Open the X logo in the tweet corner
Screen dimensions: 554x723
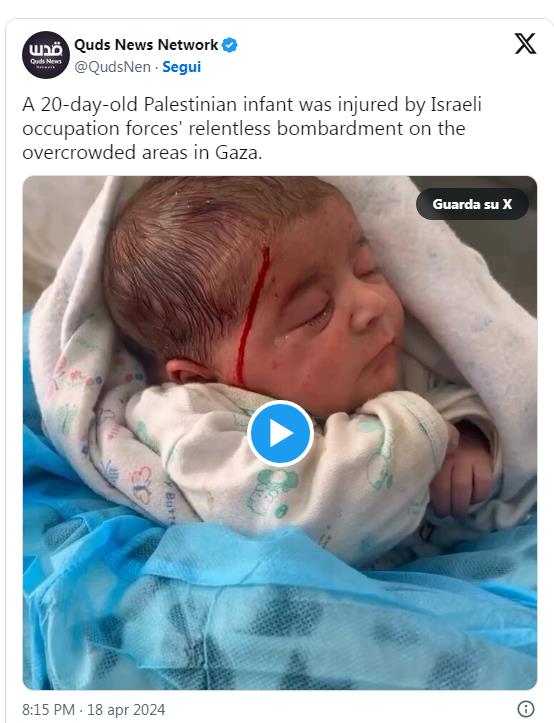(525, 44)
